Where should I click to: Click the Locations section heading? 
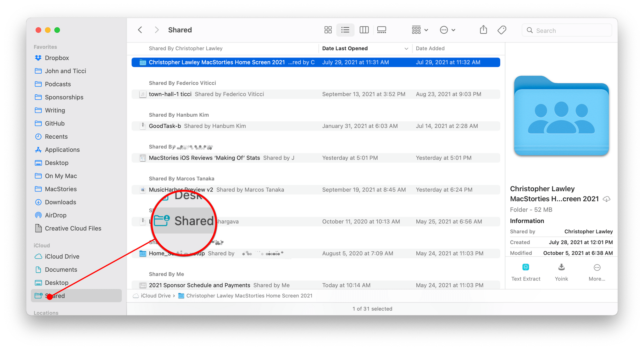(46, 313)
